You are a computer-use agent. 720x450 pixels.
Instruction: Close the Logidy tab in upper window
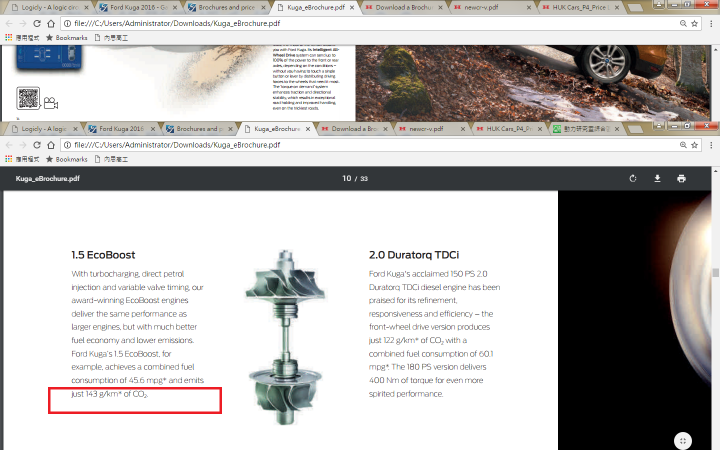coord(86,7)
